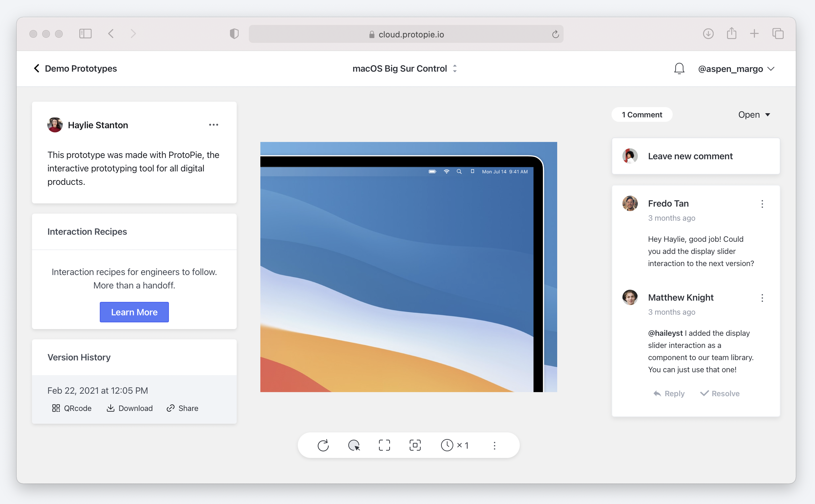The image size is (815, 504).
Task: Click the scale-to-fit frame icon
Action: point(415,445)
